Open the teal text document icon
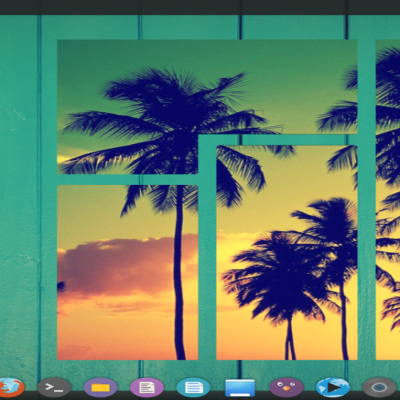Screen dimensions: 400x400 (193, 388)
